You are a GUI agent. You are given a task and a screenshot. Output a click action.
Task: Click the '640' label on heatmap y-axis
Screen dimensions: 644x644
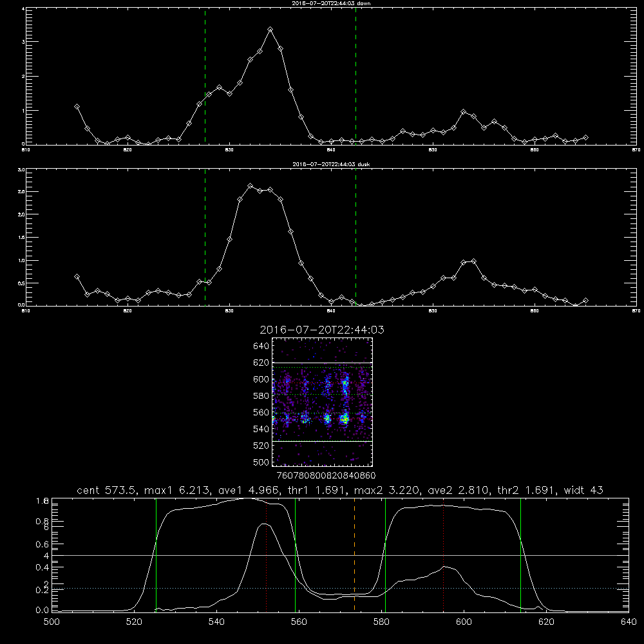coord(261,346)
